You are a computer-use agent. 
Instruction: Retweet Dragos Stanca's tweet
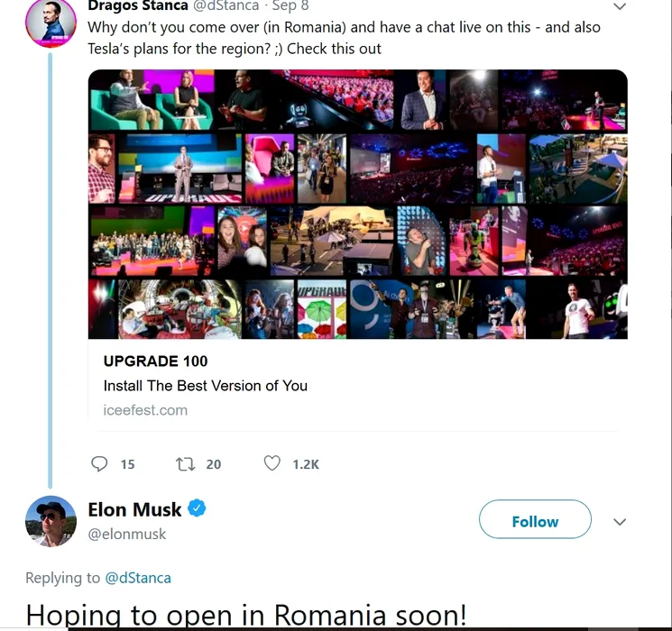tap(185, 464)
